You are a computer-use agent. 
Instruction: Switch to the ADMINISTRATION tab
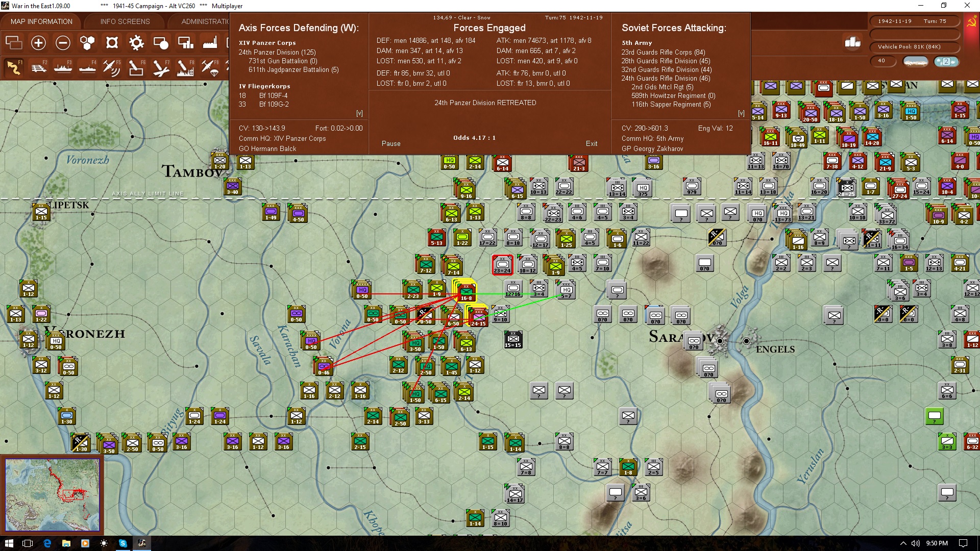click(205, 21)
